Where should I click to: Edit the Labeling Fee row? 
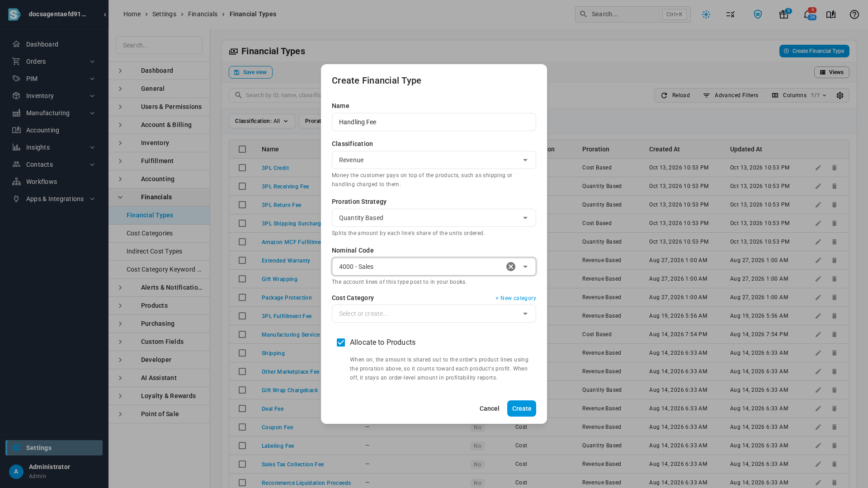pyautogui.click(x=818, y=446)
